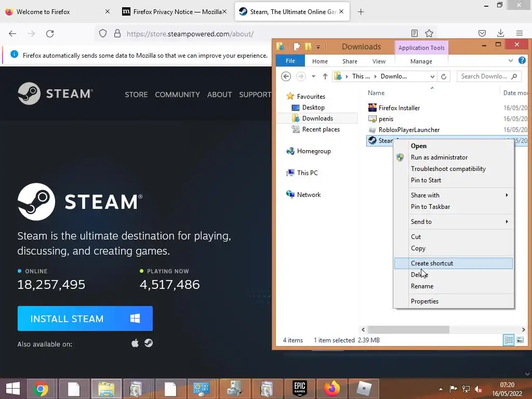Open Properties from context menu

pyautogui.click(x=453, y=301)
